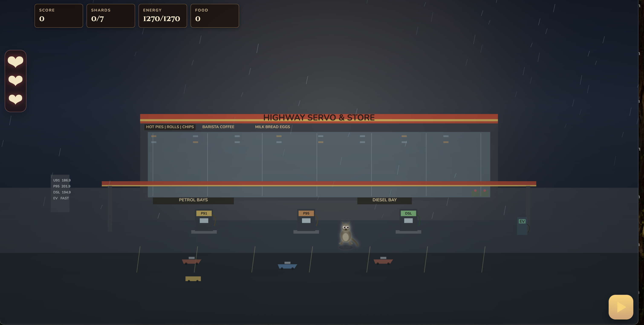Click the Energy 1270/1270 panel
644x325 pixels.
(163, 16)
